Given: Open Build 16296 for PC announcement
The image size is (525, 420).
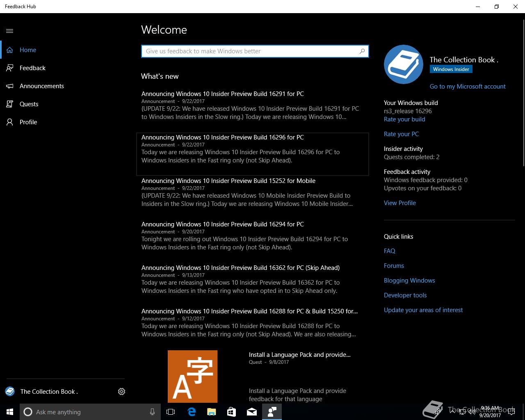Looking at the screenshot, I should [253, 154].
